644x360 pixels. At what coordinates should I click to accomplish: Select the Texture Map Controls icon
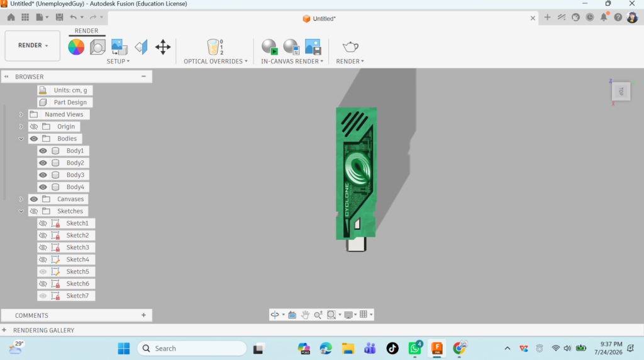tap(141, 47)
